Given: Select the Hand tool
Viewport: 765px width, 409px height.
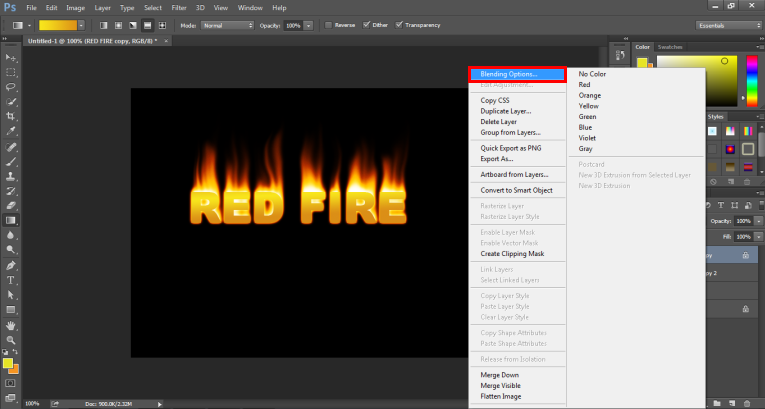Looking at the screenshot, I should [x=11, y=325].
